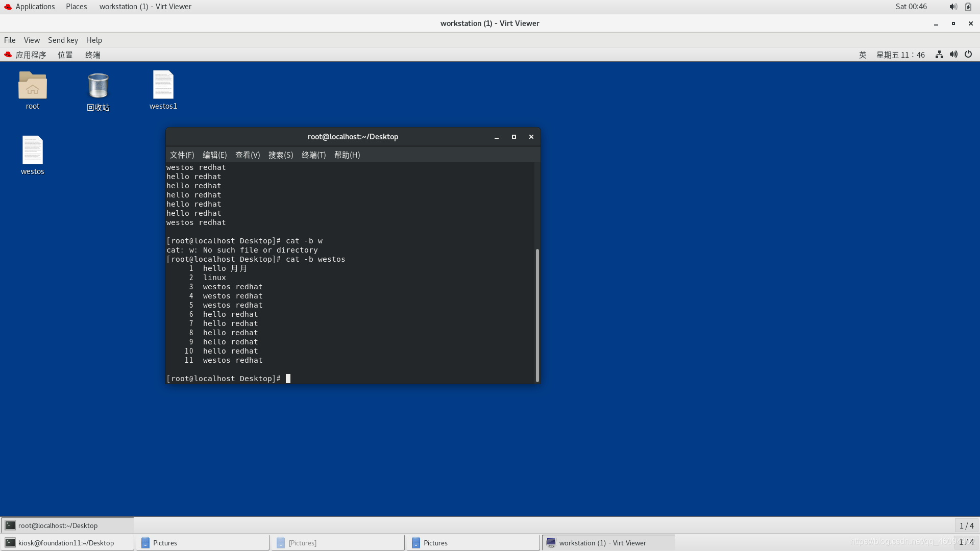Click guest network status icon
The width and height of the screenshot is (980, 551).
939,55
